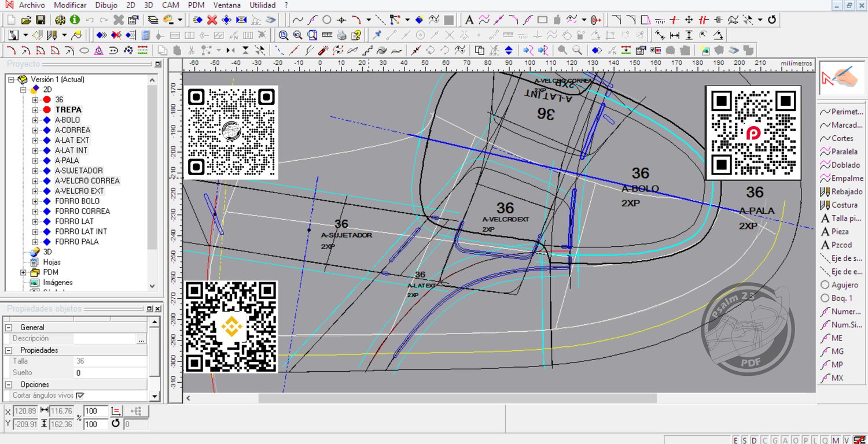Toggle the C indicator in the status bar
The height and width of the screenshot is (444, 868).
(764, 440)
